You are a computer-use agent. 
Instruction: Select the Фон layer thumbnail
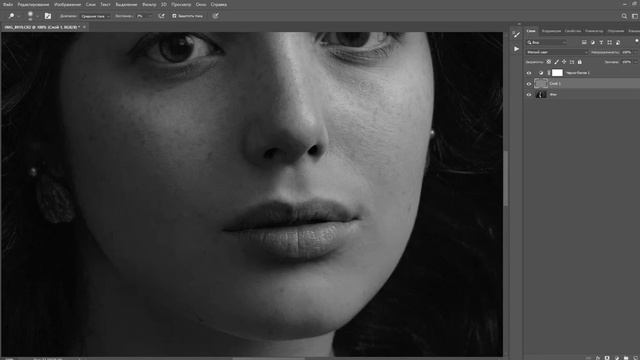click(541, 94)
